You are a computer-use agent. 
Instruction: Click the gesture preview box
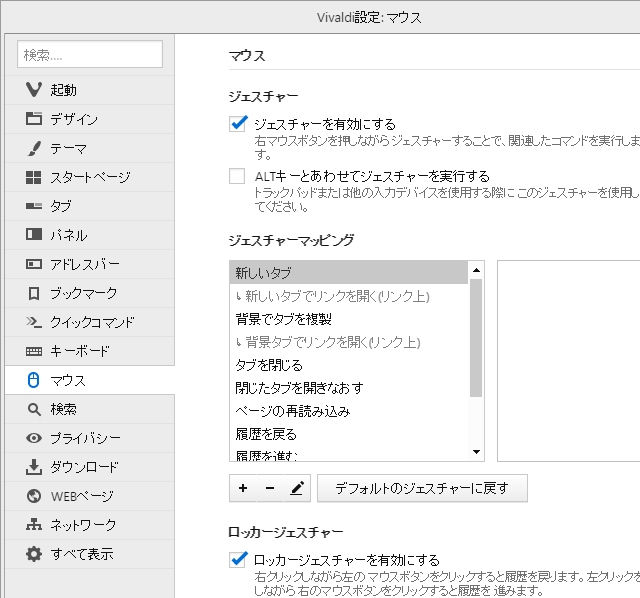coord(569,361)
